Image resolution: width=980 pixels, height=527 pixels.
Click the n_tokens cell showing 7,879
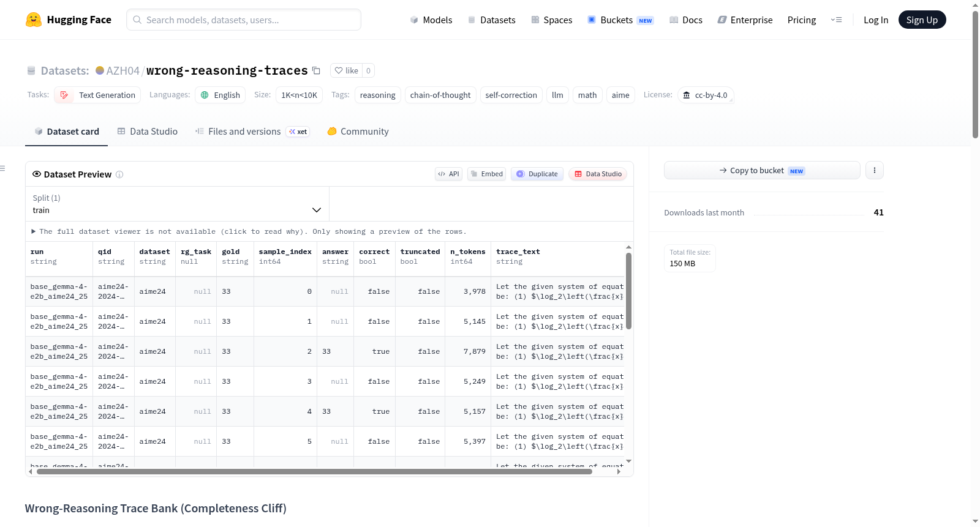click(468, 351)
